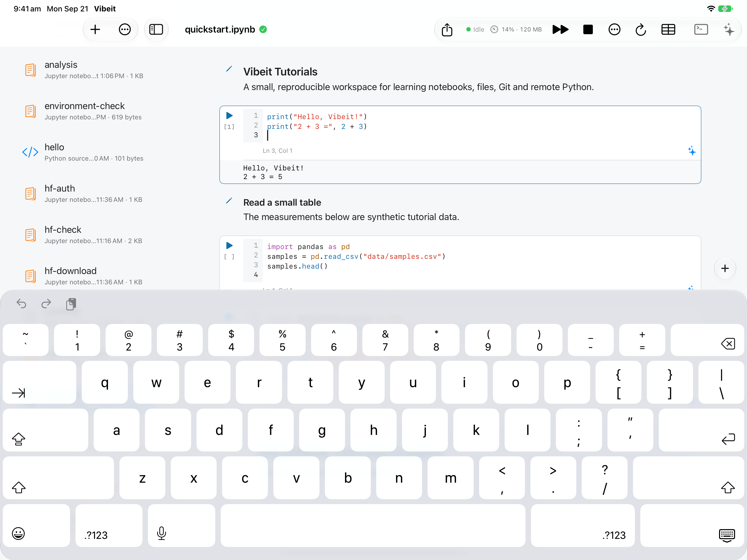This screenshot has width=747, height=560.
Task: Open the more options ellipsis beside plus
Action: point(125,29)
